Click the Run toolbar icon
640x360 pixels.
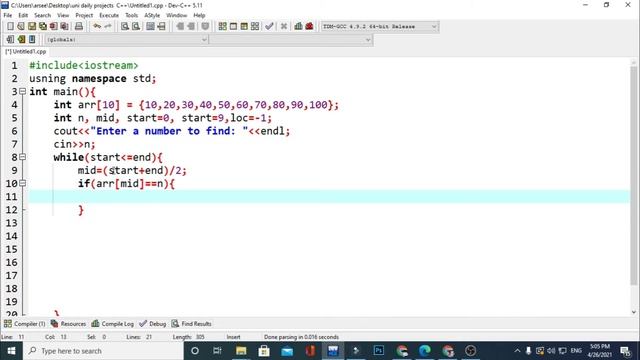[x=233, y=27]
